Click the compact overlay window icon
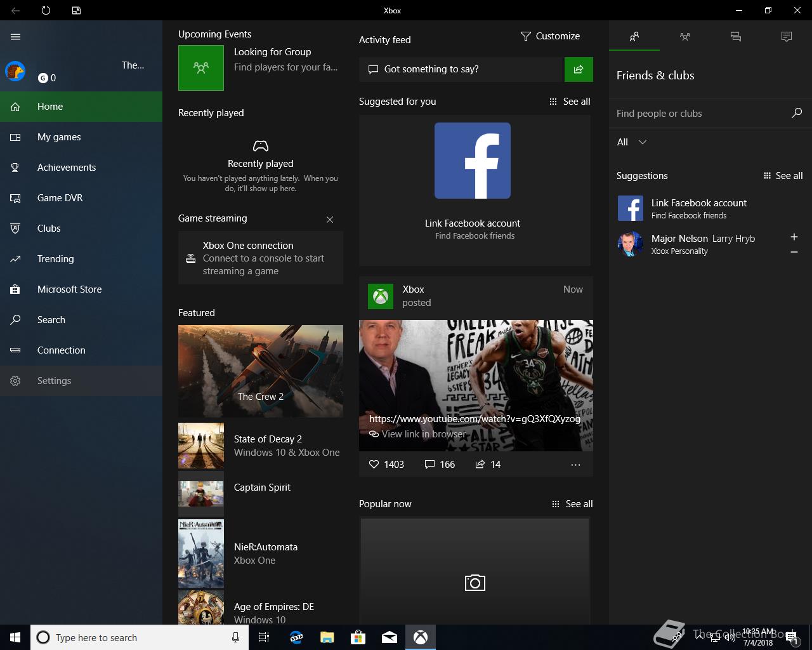Viewport: 812px width, 650px height. (x=76, y=10)
